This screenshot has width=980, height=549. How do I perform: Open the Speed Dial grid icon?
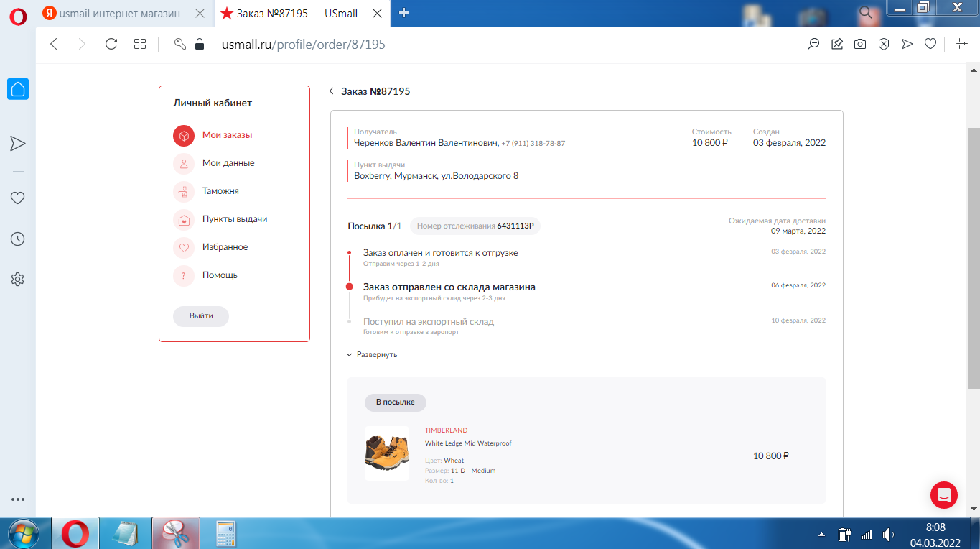(x=140, y=44)
